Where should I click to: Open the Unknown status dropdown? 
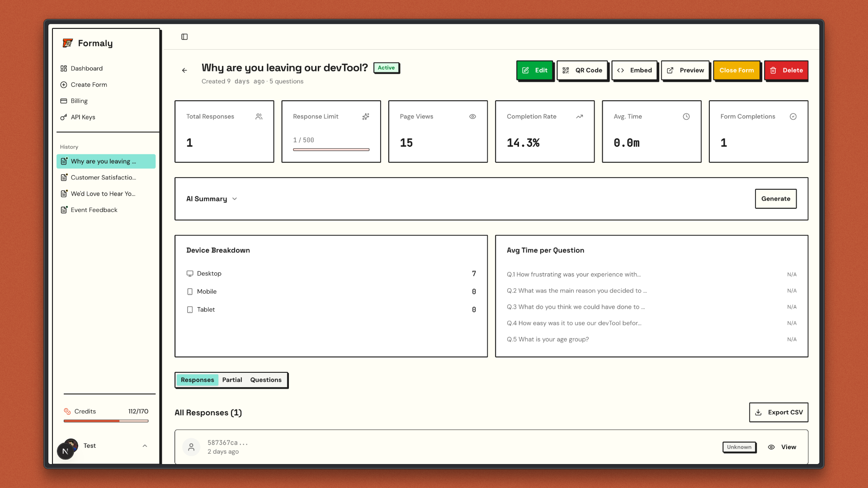[739, 447]
